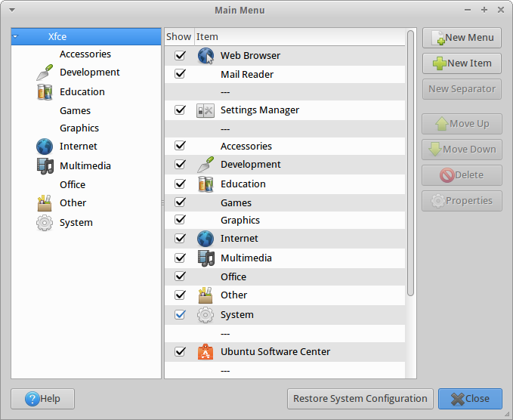The height and width of the screenshot is (420, 513).
Task: Collapse the Xfce tree expander arrow
Action: (16, 36)
